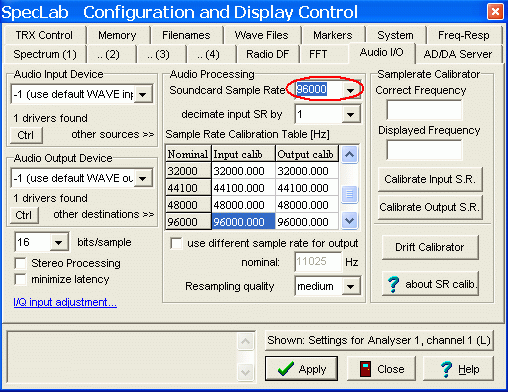Select Output calib cell 48000.000
Screen dimensions: 508x392
[x=307, y=205]
